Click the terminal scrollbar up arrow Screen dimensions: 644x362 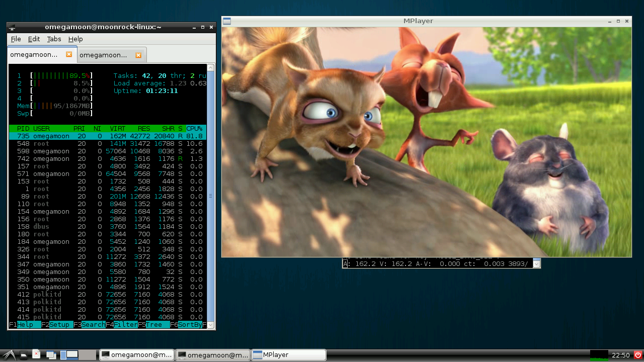pyautogui.click(x=211, y=67)
